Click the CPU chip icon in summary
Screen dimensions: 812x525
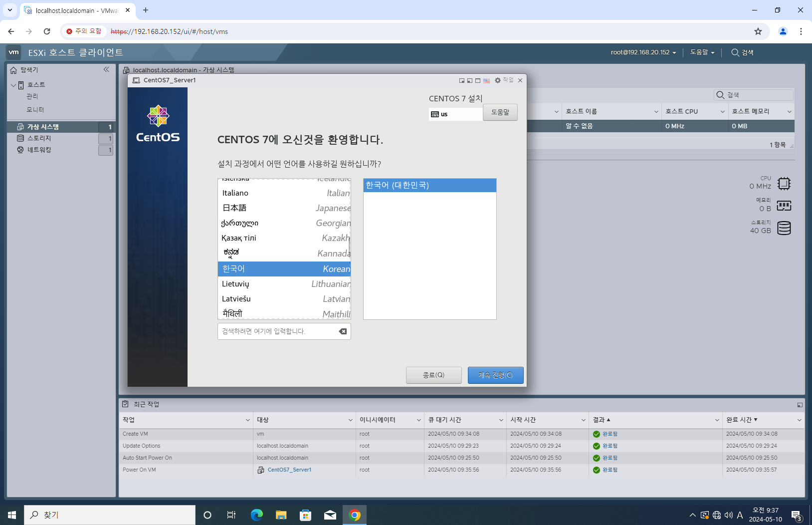click(784, 184)
